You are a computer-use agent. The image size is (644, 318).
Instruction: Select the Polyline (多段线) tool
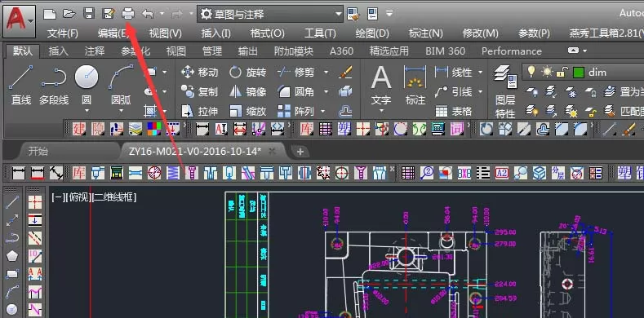pos(54,85)
